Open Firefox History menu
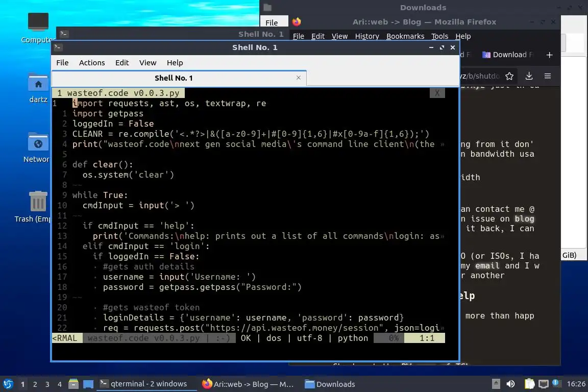Viewport: 588px width, 392px height. tap(367, 36)
